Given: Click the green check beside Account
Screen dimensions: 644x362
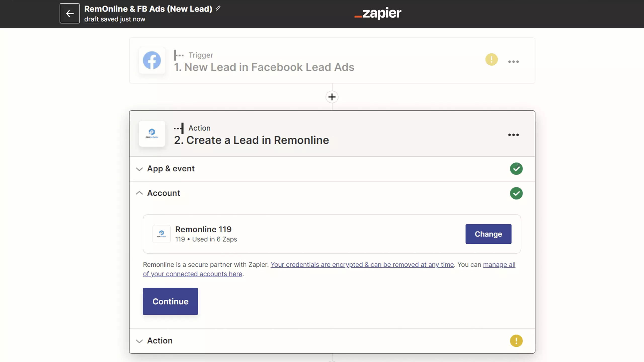Looking at the screenshot, I should (x=516, y=193).
